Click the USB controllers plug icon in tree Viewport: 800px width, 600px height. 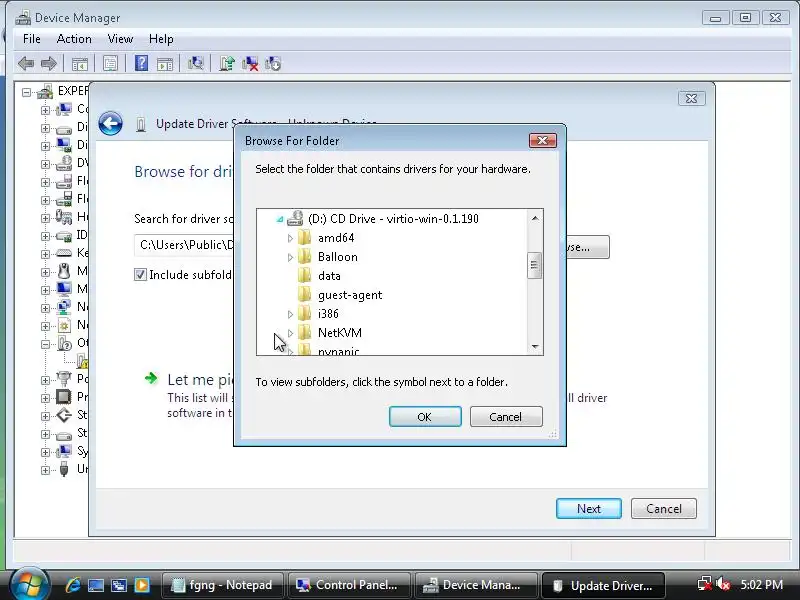(64, 469)
